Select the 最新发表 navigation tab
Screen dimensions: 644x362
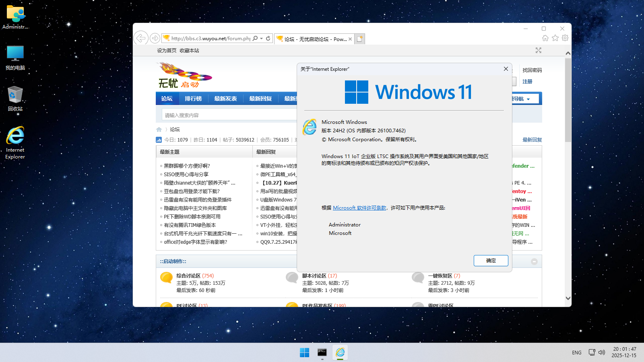pyautogui.click(x=225, y=99)
